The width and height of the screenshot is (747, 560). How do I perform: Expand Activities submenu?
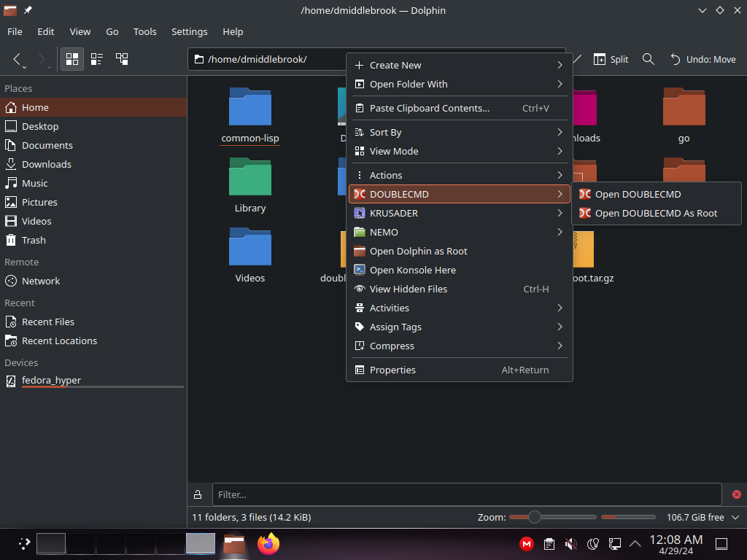[460, 308]
